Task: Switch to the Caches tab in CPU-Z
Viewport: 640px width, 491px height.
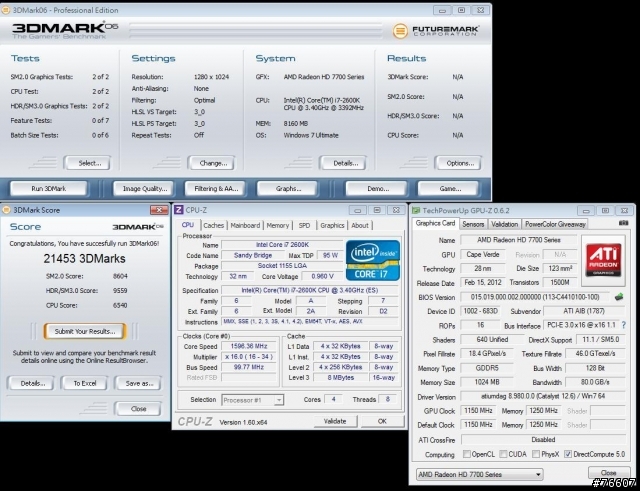Action: point(213,225)
